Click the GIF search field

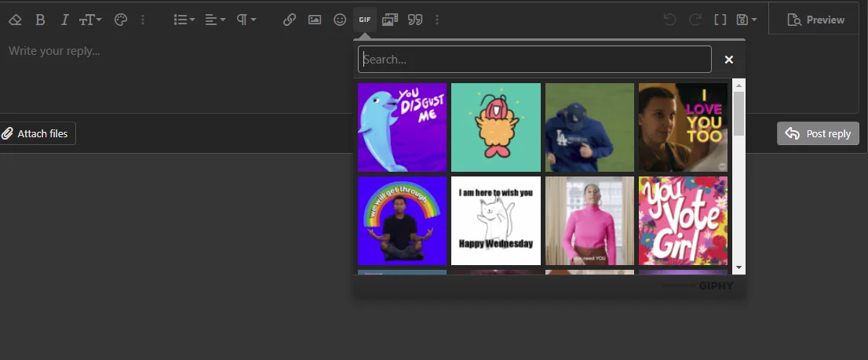pos(534,59)
